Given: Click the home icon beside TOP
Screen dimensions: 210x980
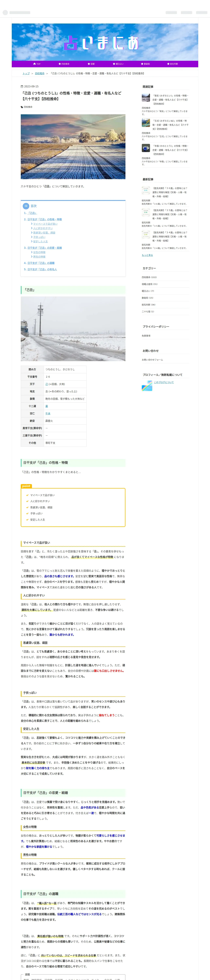Looking at the screenshot, I should click(x=35, y=64).
